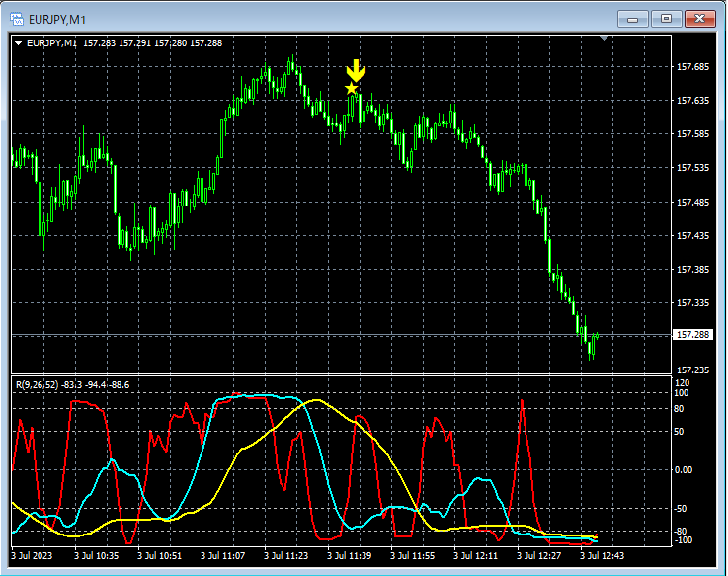Click the EURJPY,M1 chart window icon

point(17,19)
